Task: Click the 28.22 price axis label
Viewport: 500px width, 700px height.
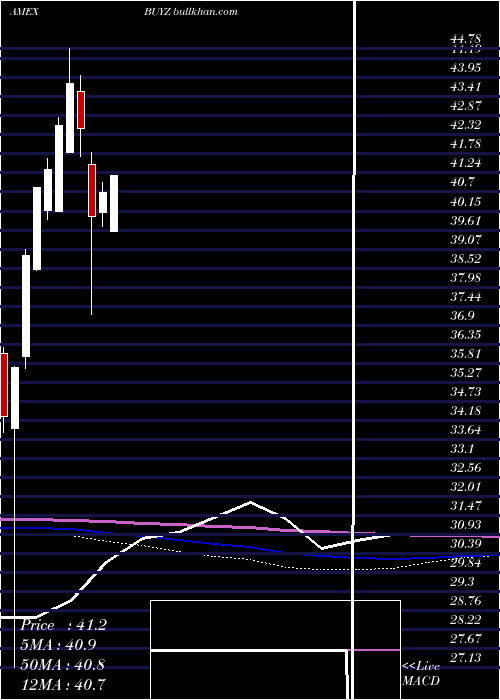Action: 465,620
